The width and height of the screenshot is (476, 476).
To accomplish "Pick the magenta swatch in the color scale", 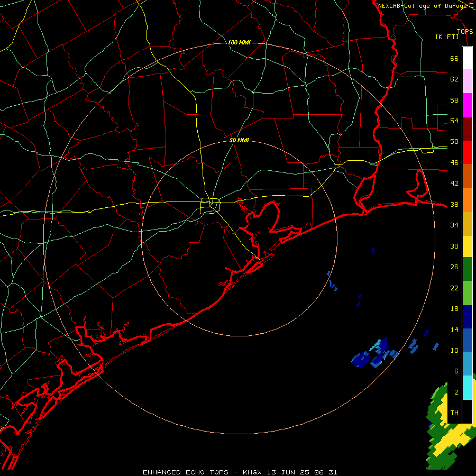I will click(x=467, y=105).
